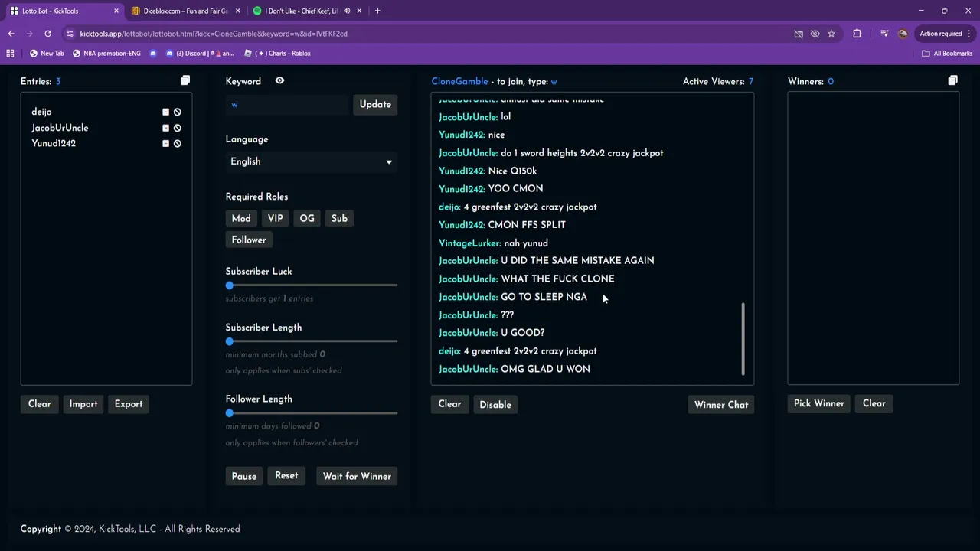The width and height of the screenshot is (980, 551).
Task: Mute the Spotify tab via speaker icon
Action: pos(347,11)
